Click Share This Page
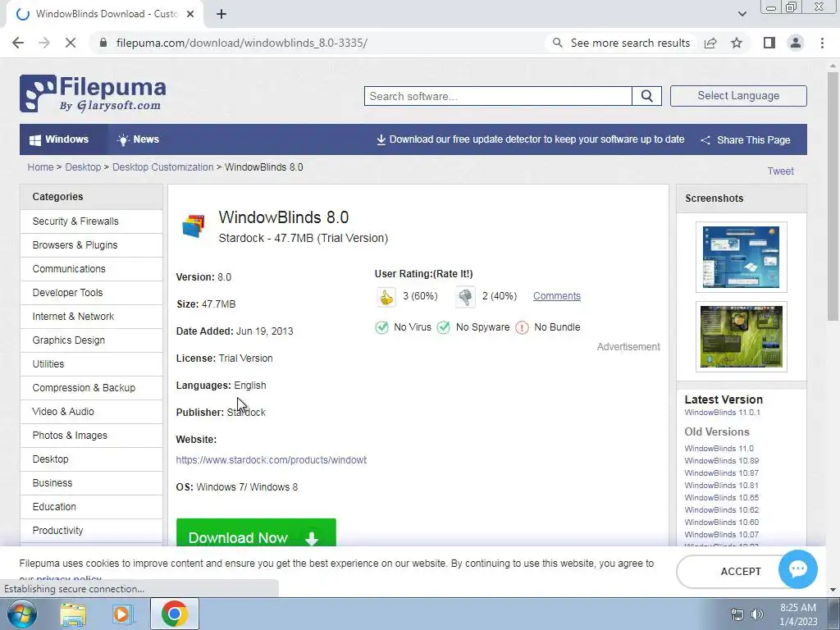This screenshot has height=630, width=840. click(x=745, y=139)
